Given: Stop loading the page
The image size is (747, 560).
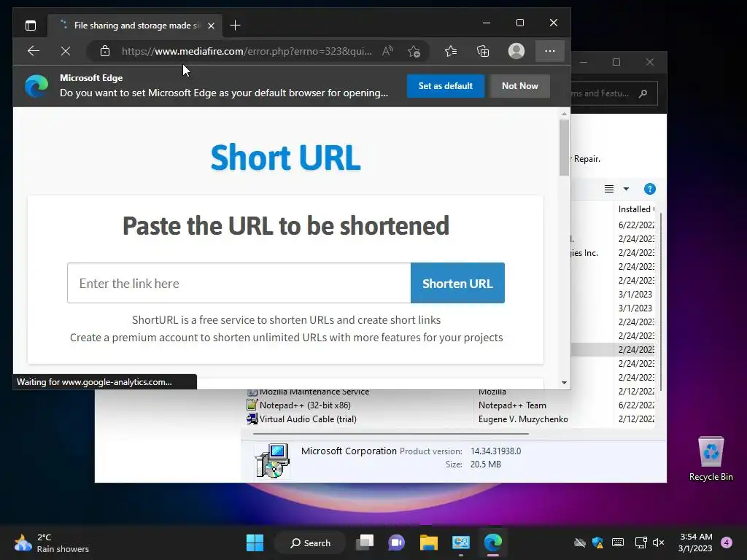Looking at the screenshot, I should pyautogui.click(x=66, y=51).
